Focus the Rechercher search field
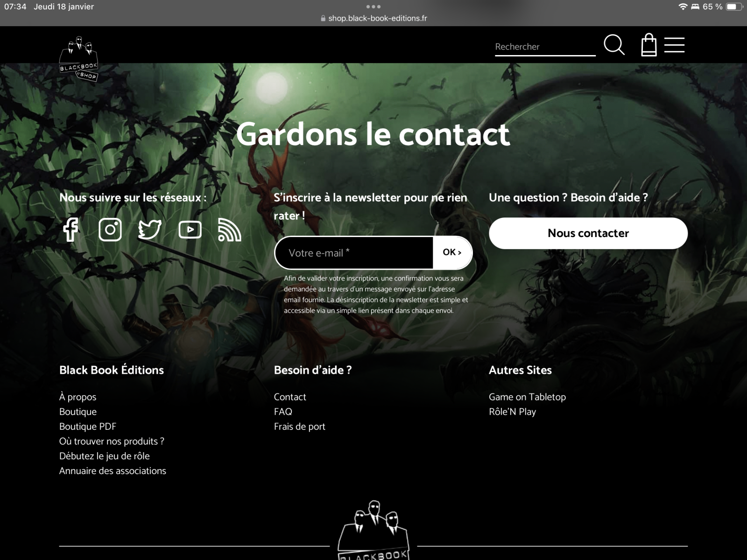The width and height of the screenshot is (747, 560). tap(544, 47)
